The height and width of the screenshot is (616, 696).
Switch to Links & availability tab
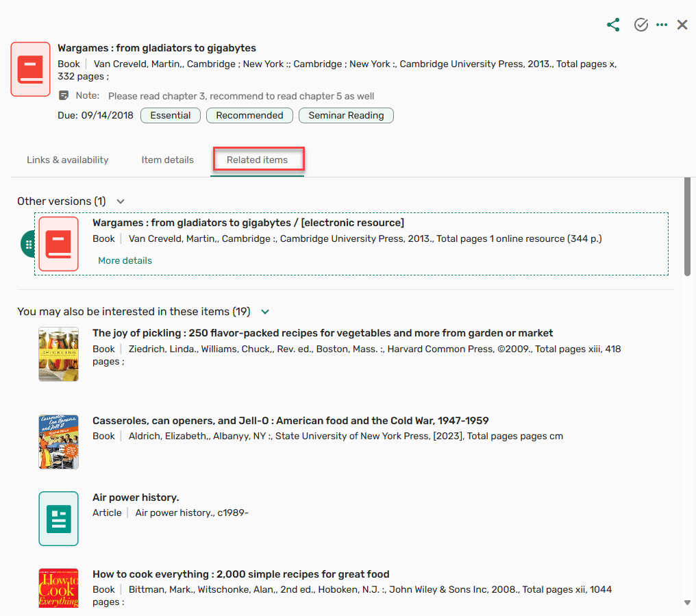(67, 160)
